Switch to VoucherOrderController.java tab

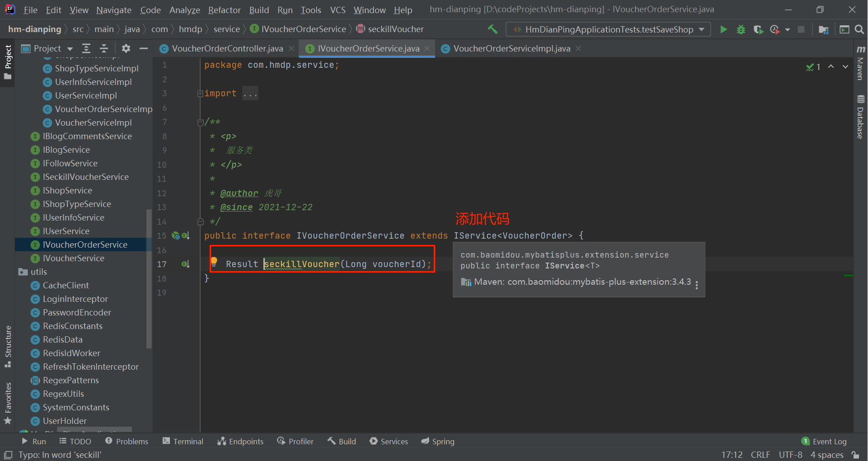(227, 48)
